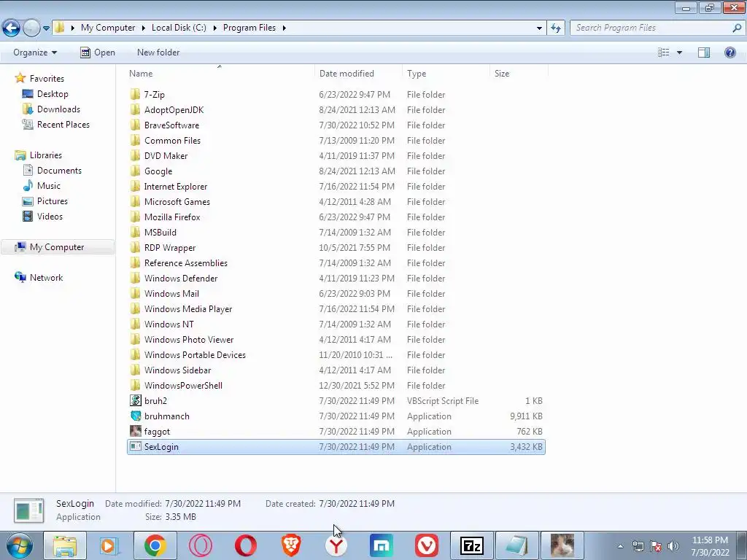Launch Maxthon browser from the taskbar
Screen dimensions: 747x560
pos(382,545)
